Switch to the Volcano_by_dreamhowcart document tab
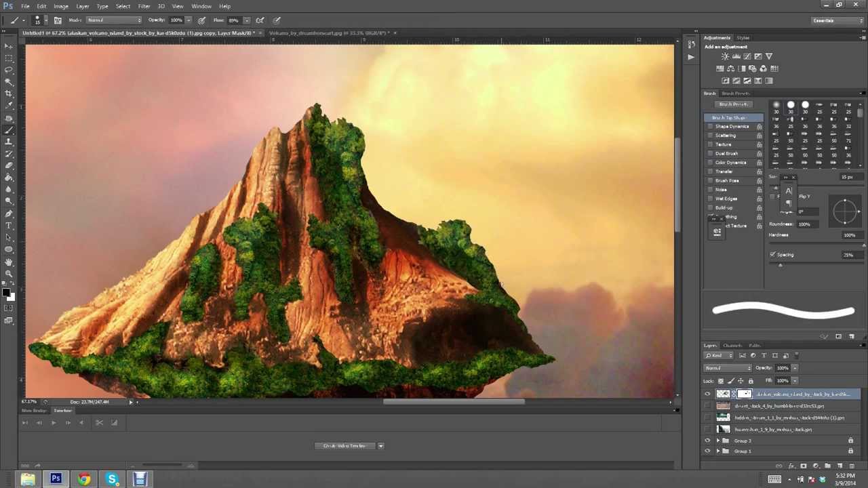Image resolution: width=868 pixels, height=488 pixels. pos(328,33)
